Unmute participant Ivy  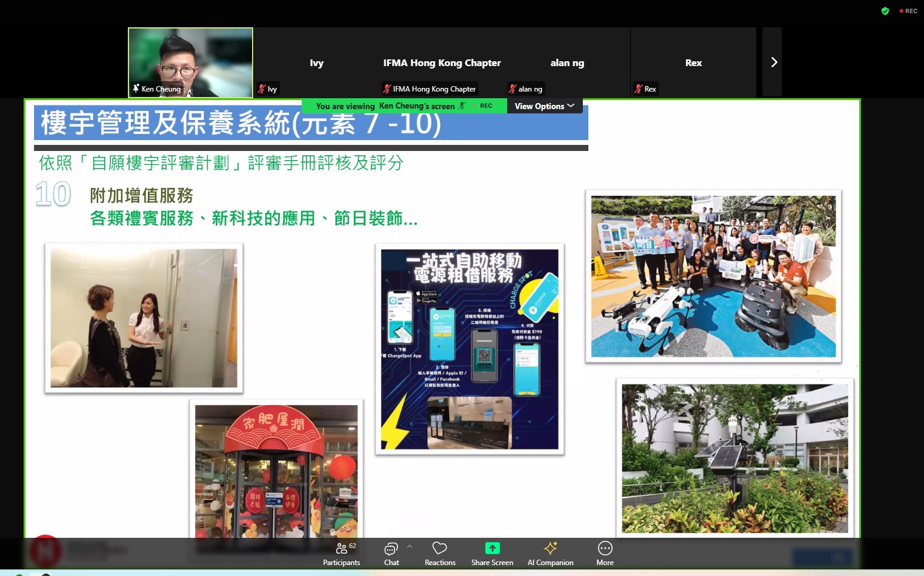[x=262, y=89]
